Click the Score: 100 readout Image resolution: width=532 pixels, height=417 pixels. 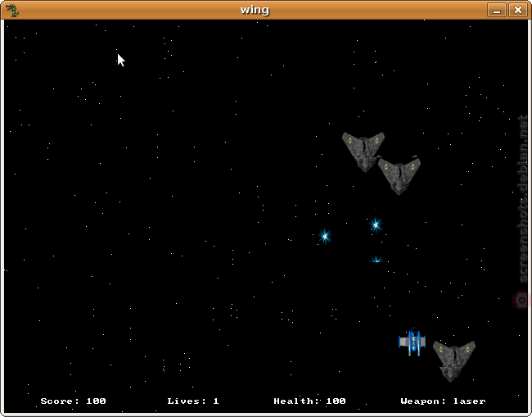coord(74,401)
